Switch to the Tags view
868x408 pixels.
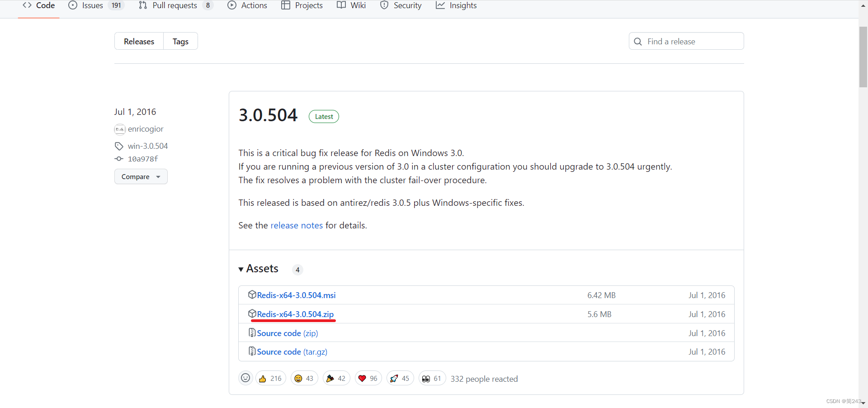point(180,41)
